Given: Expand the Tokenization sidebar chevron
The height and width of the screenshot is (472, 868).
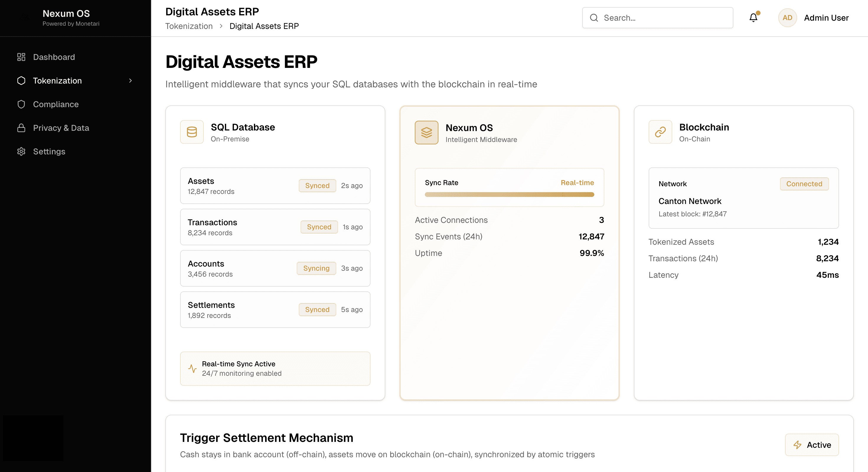Looking at the screenshot, I should (130, 81).
